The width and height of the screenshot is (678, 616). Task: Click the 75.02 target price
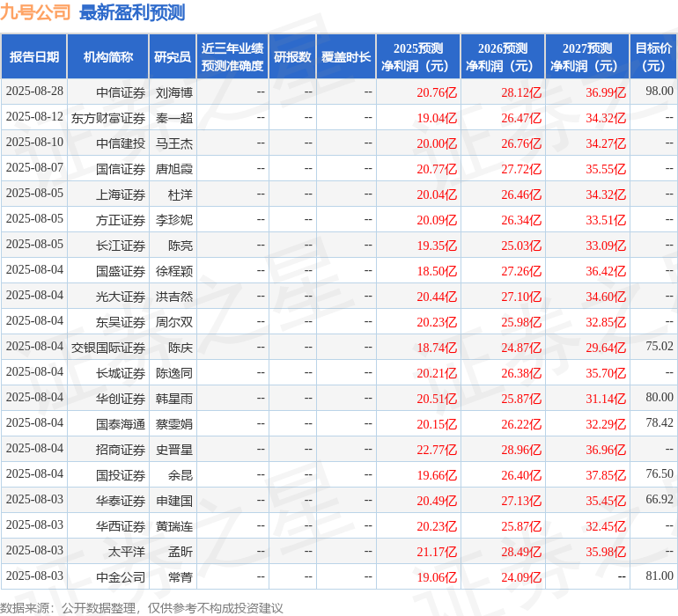[660, 346]
